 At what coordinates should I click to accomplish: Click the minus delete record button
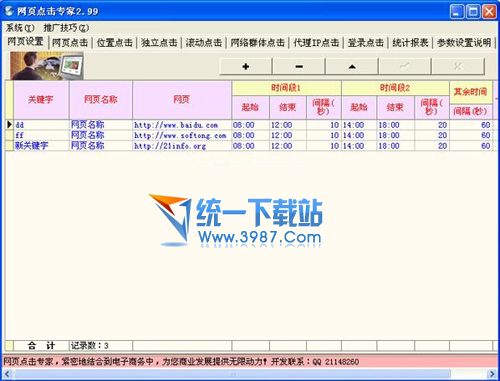pos(299,66)
